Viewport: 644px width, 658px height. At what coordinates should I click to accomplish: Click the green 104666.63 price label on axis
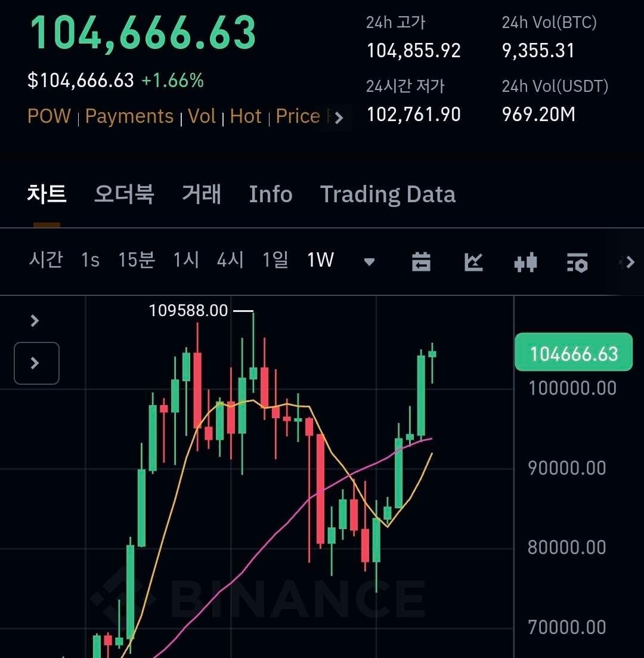[x=573, y=353]
